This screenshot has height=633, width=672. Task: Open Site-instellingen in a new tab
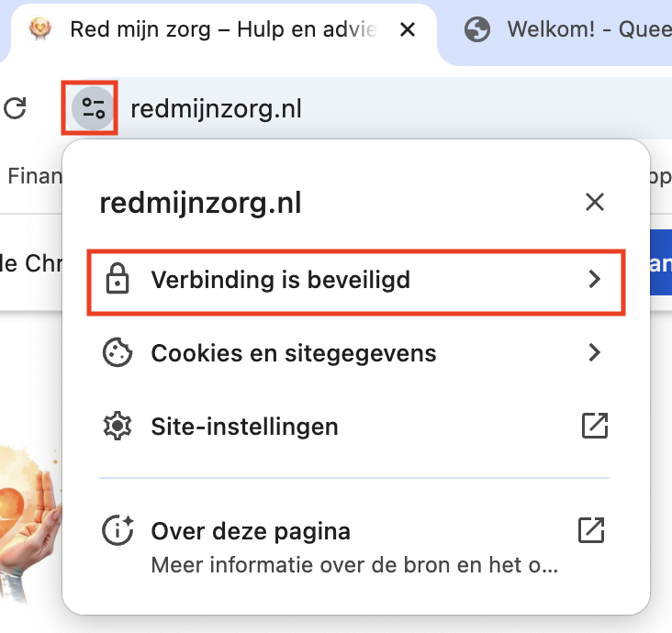point(244,427)
